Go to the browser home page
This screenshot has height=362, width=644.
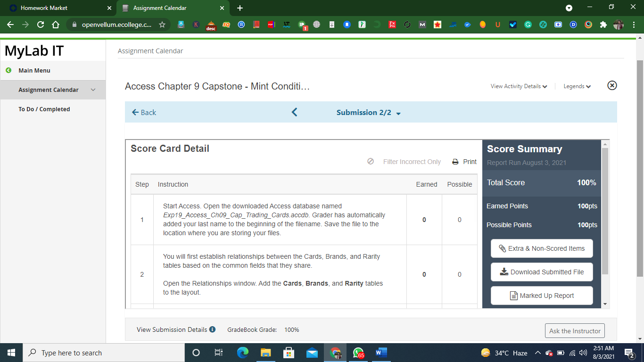56,25
